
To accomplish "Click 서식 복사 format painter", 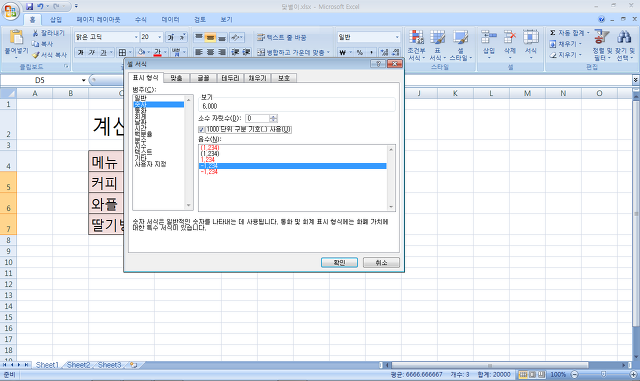I will pyautogui.click(x=49, y=54).
